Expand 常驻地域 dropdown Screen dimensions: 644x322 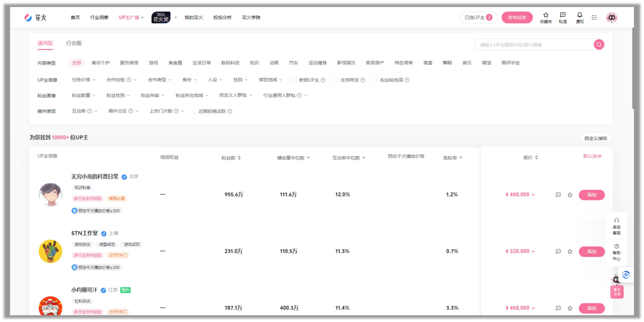270,80
